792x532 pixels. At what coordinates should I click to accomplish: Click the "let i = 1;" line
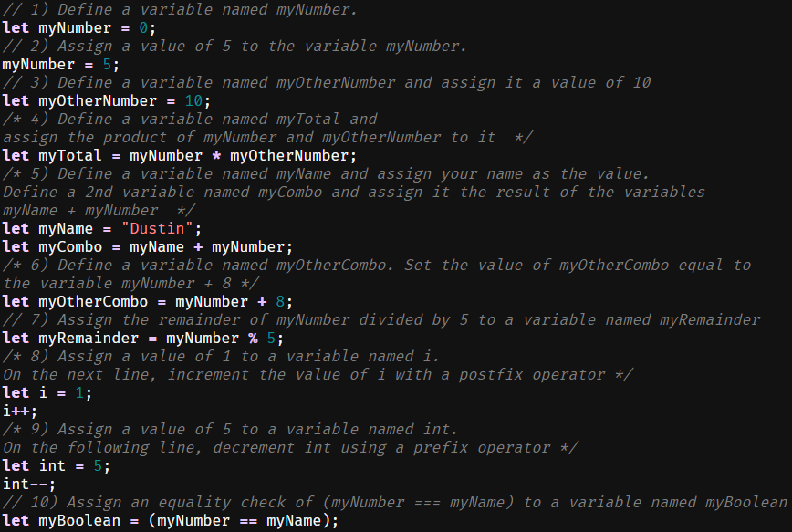coord(47,392)
